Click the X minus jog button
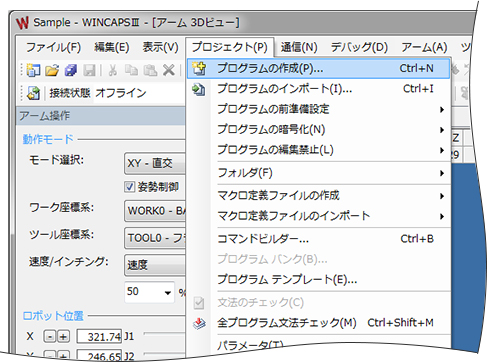Image resolution: width=487 pixels, height=362 pixels. [50, 337]
